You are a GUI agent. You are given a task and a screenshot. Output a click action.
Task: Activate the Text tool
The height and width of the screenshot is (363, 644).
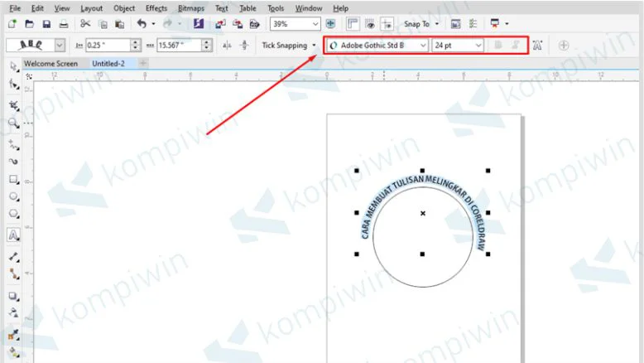[x=14, y=235]
